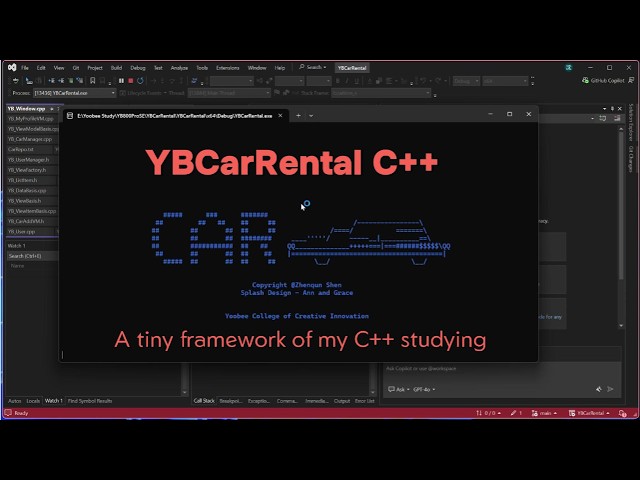Open the main branch dropdown in status bar
Viewport: 640px width, 480px height.
click(x=544, y=413)
